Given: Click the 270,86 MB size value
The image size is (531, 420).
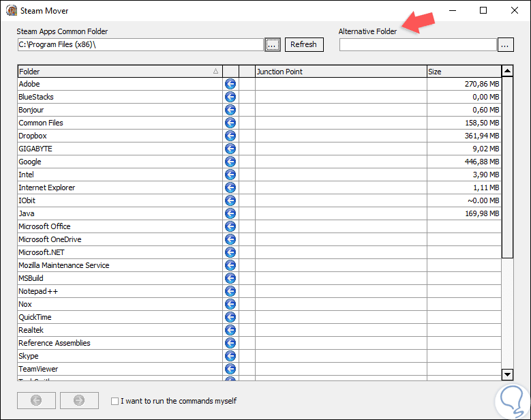Looking at the screenshot, I should point(482,84).
